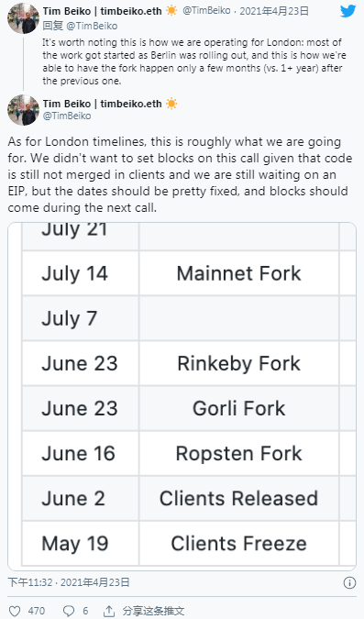This screenshot has height=619, width=364.
Task: Click the Twitter bird logo
Action: tap(347, 11)
